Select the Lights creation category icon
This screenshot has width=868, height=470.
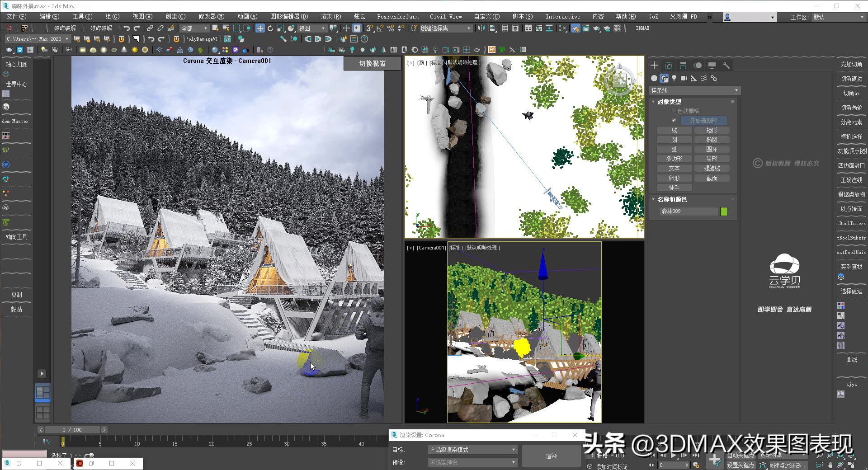pos(674,78)
